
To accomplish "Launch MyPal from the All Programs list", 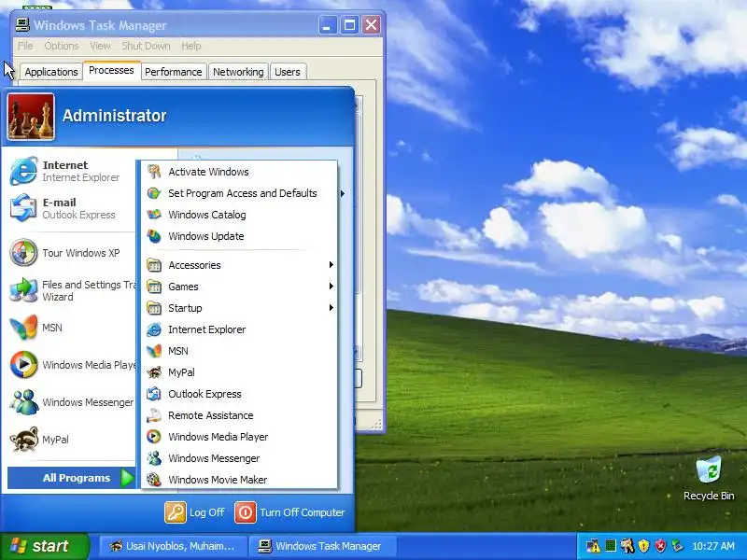I will [239, 372].
